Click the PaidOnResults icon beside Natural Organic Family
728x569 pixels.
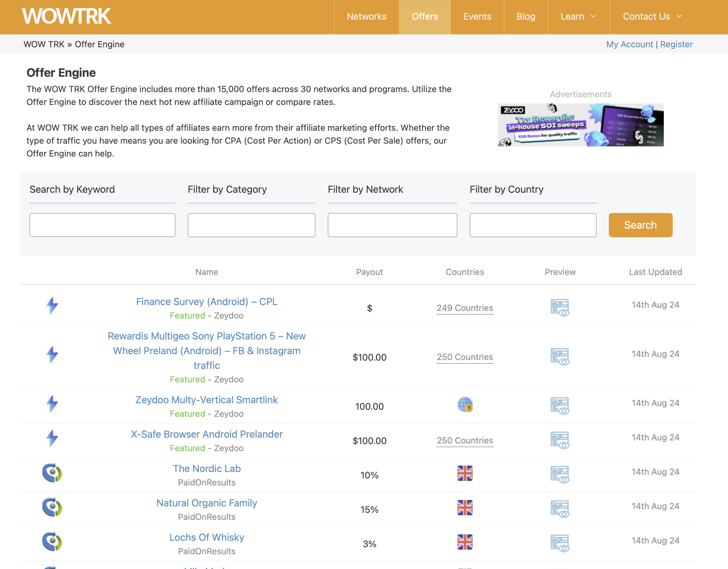[52, 507]
